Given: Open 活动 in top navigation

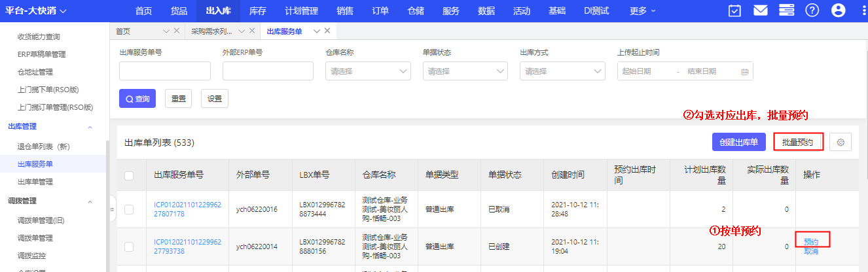Looking at the screenshot, I should click(x=522, y=10).
